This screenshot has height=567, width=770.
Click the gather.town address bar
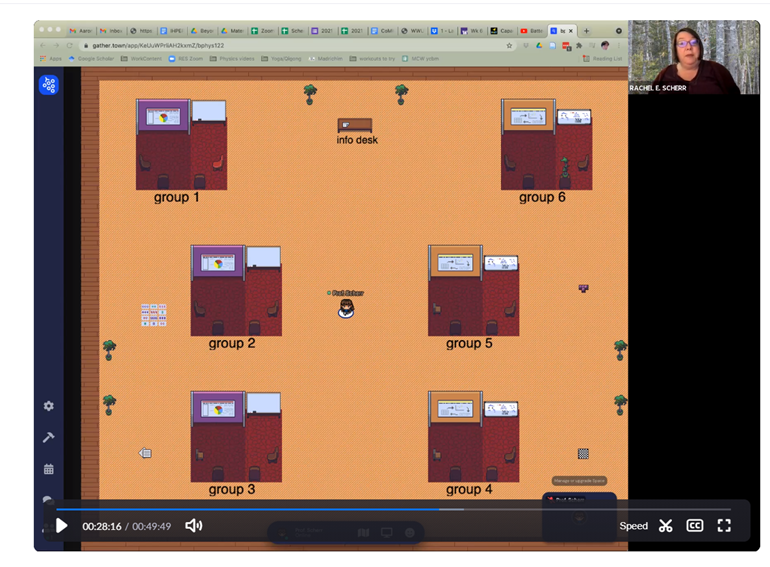point(295,45)
